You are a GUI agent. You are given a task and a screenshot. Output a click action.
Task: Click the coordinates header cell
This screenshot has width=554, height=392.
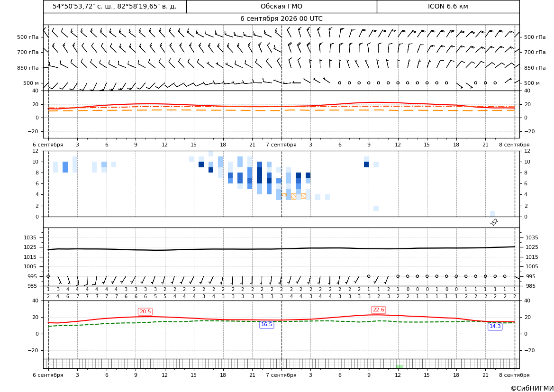tap(115, 6)
